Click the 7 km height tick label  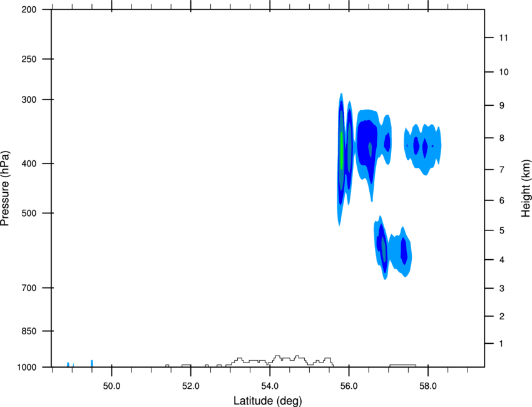(502, 170)
